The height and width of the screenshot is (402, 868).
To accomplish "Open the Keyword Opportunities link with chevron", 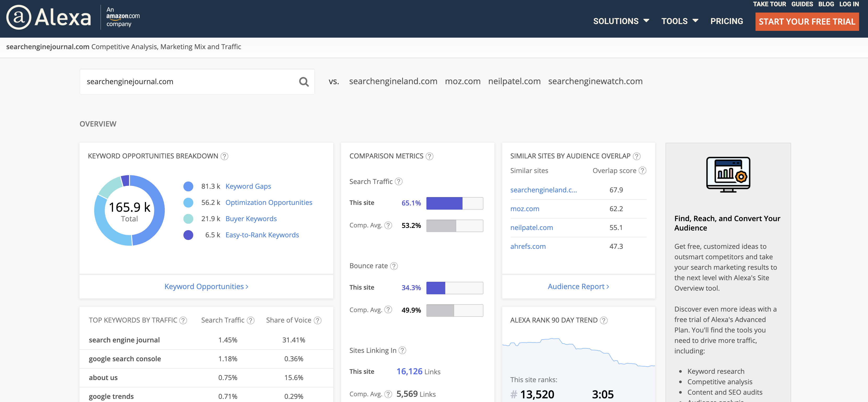I will click(206, 286).
